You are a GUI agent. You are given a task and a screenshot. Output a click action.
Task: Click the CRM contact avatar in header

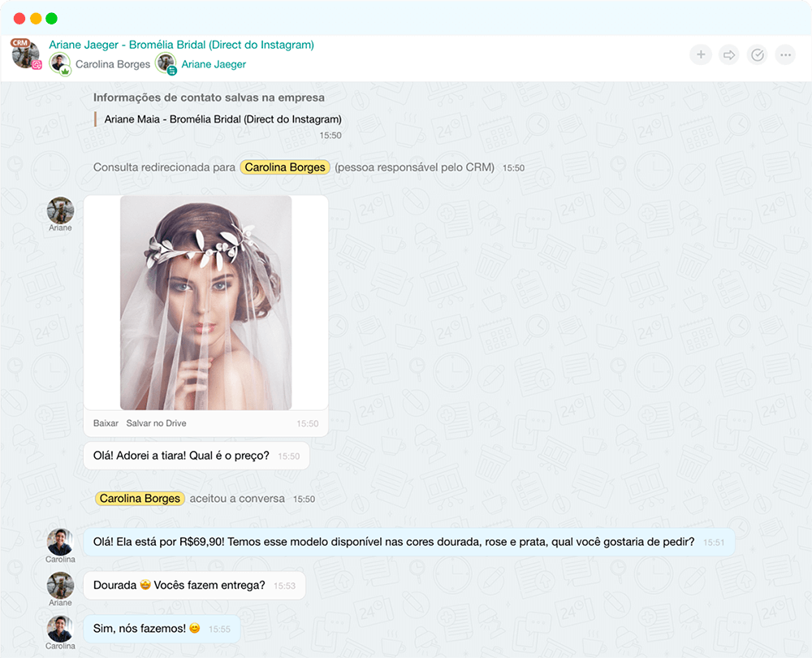click(25, 54)
